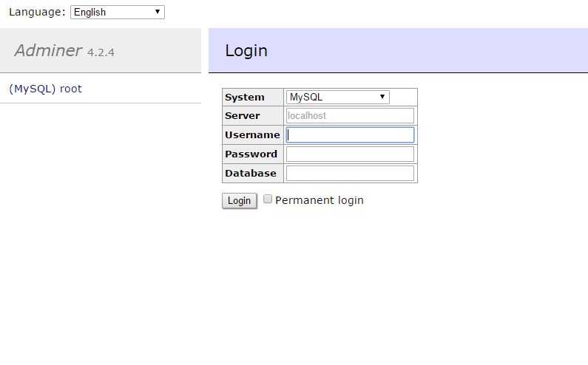This screenshot has width=588, height=365.
Task: Click the Username row label
Action: [x=252, y=135]
